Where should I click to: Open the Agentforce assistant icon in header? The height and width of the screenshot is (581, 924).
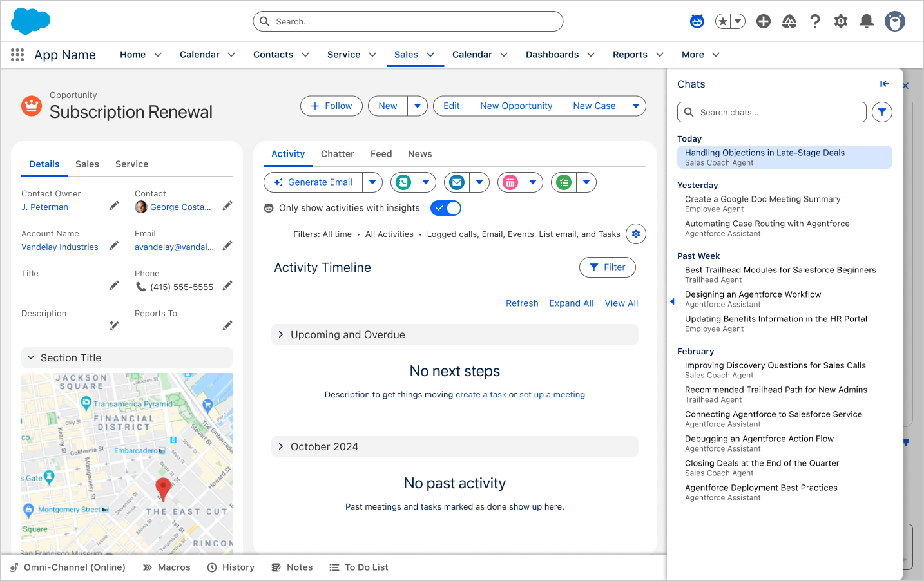pos(697,21)
